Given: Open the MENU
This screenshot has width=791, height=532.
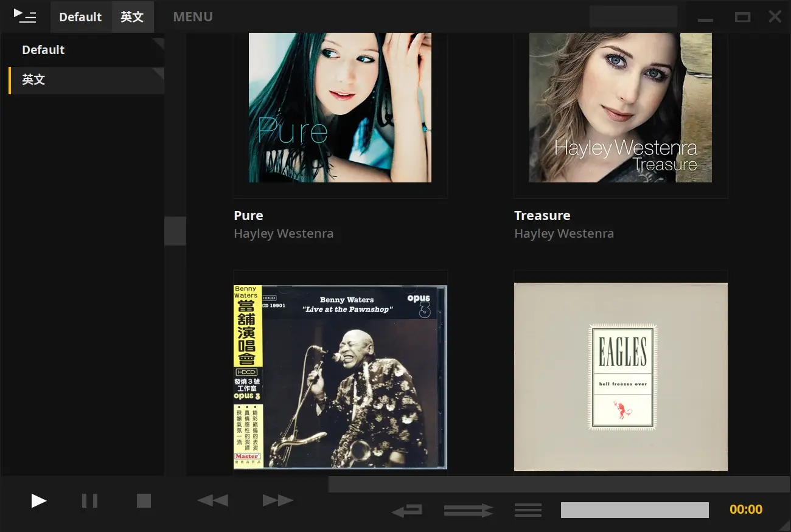Looking at the screenshot, I should pyautogui.click(x=193, y=17).
